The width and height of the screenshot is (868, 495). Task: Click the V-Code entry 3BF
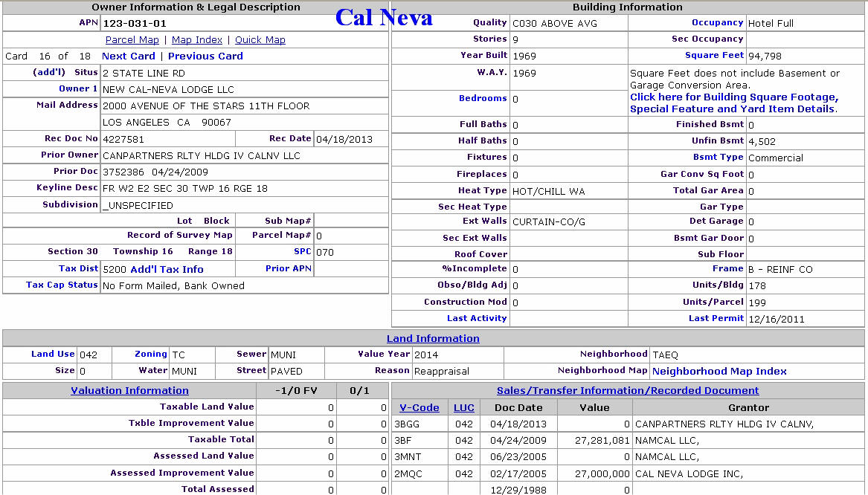point(403,441)
